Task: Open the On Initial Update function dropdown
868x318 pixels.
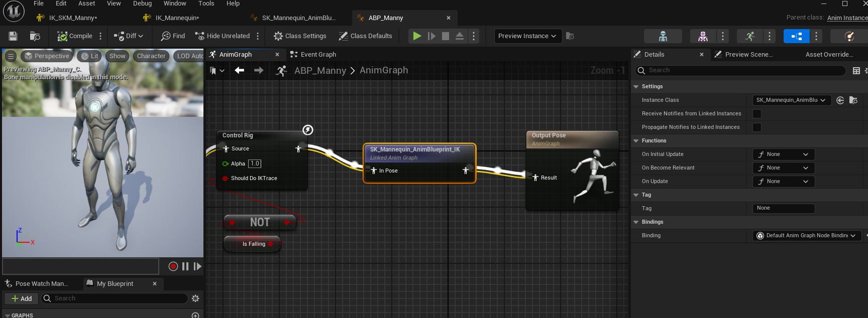Action: [x=784, y=154]
